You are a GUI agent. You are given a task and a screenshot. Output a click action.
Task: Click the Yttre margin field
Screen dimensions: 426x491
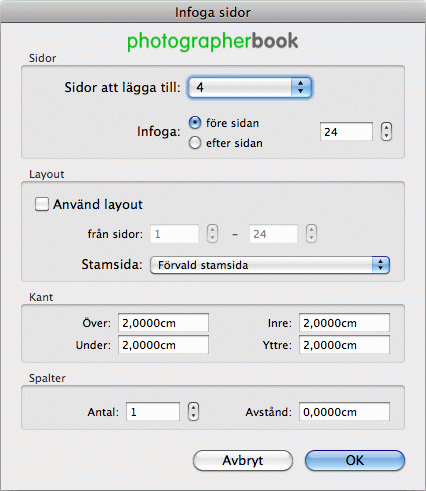344,345
